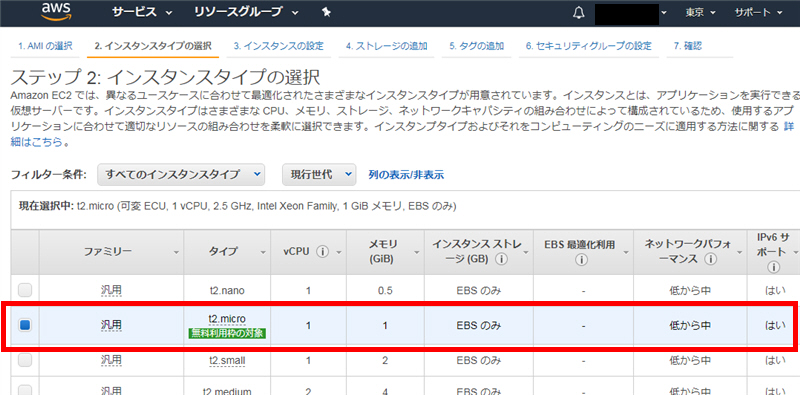
Task: Open the リソースグループ menu
Action: (x=245, y=13)
